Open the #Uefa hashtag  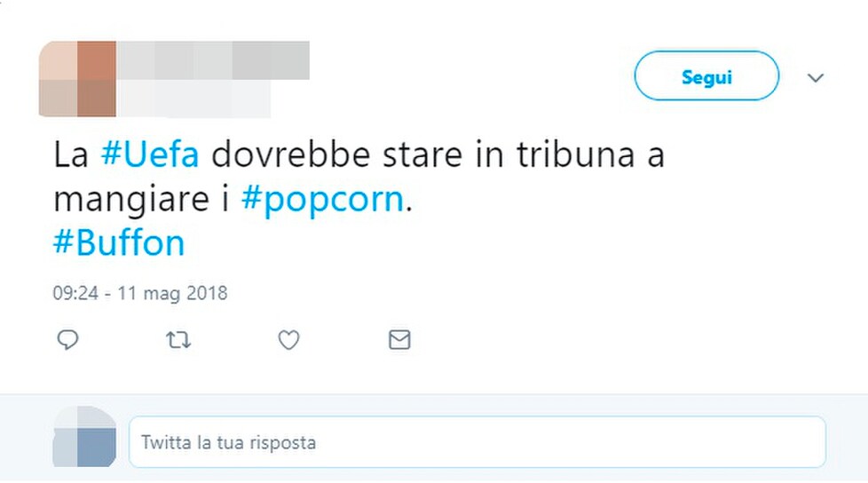pyautogui.click(x=149, y=154)
